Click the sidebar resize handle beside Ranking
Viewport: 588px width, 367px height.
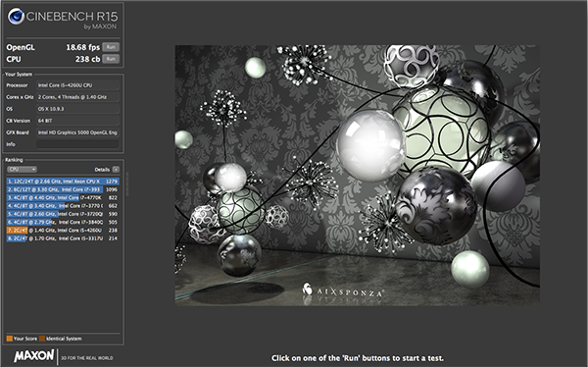pyautogui.click(x=126, y=184)
